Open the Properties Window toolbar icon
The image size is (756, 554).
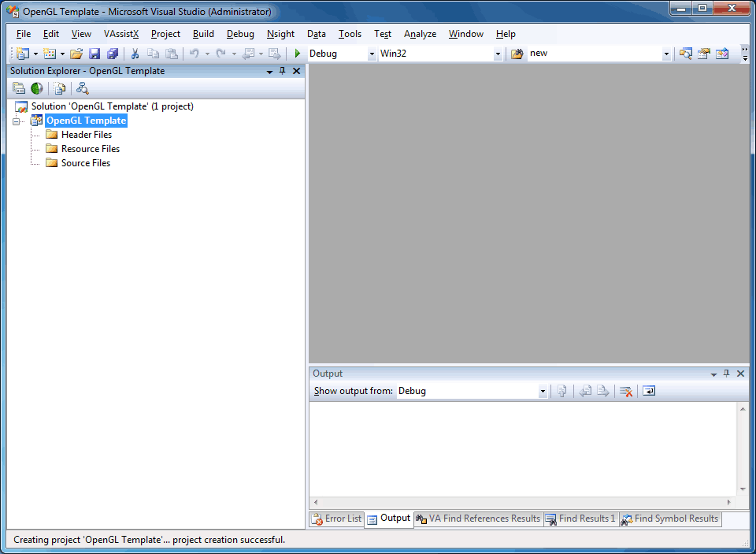point(704,54)
